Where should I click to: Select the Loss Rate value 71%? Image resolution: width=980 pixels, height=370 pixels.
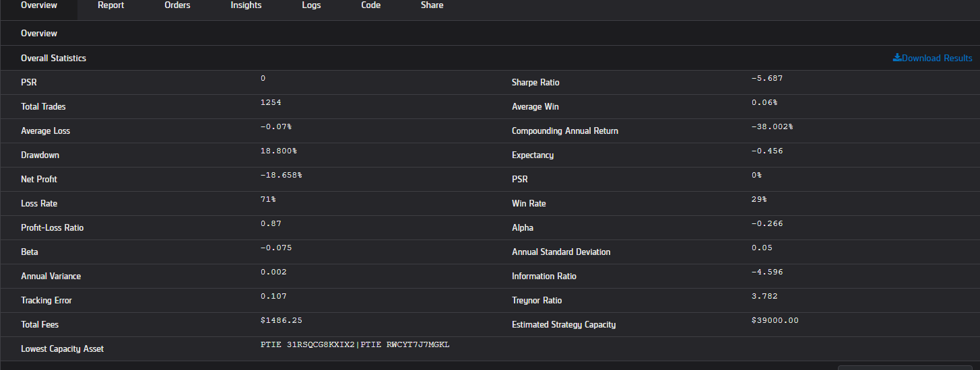pos(268,199)
